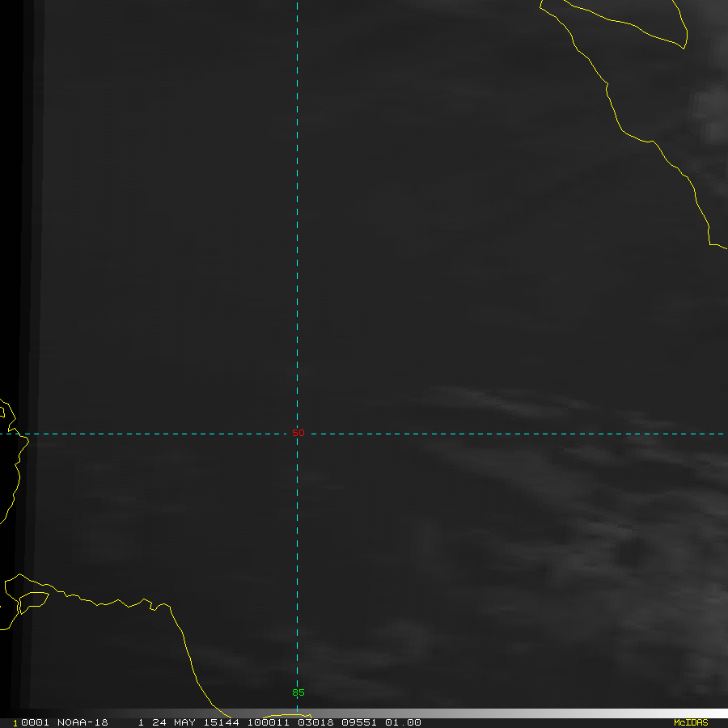This screenshot has width=728, height=728.
Task: Click the black strip along the left edge
Action: tap(10, 243)
